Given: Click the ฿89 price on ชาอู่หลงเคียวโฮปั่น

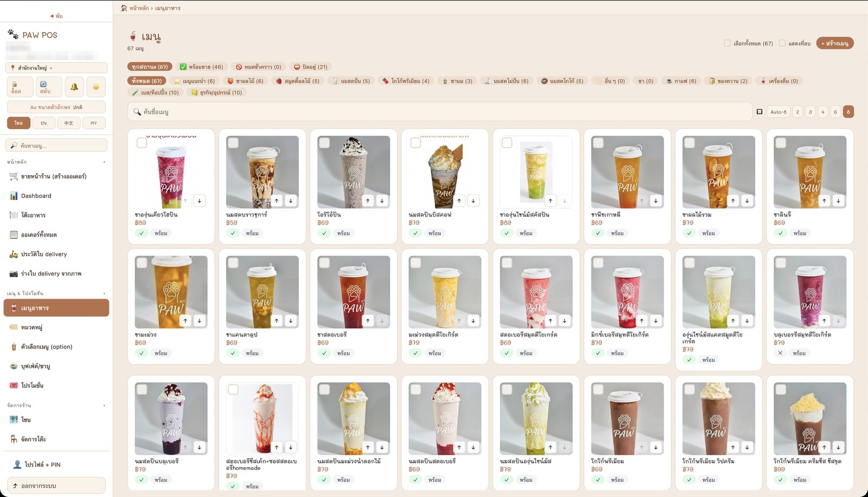Looking at the screenshot, I should point(141,222).
